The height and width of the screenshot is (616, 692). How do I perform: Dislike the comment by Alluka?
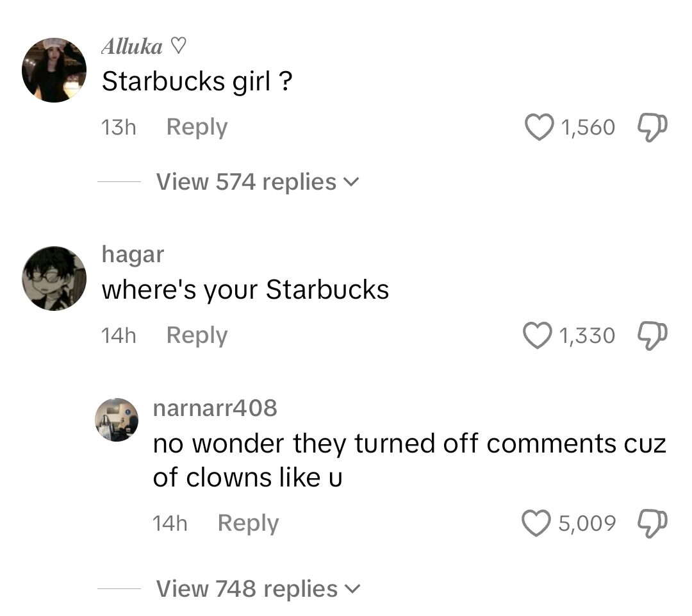point(652,127)
